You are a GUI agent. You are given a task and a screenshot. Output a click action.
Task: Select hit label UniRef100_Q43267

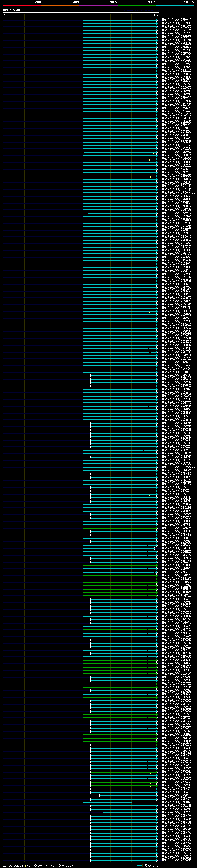pos(177,579)
